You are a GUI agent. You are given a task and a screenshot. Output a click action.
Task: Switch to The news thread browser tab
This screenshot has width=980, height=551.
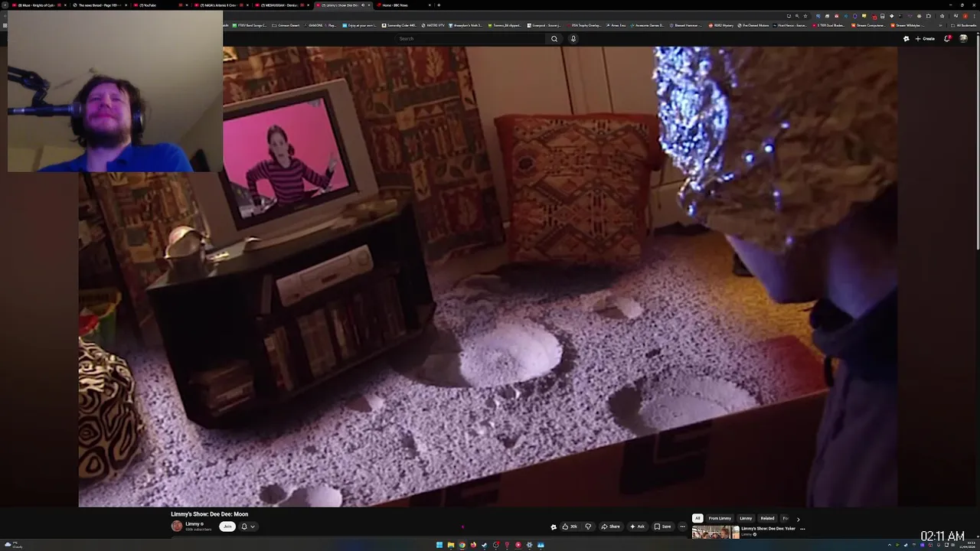click(x=100, y=5)
